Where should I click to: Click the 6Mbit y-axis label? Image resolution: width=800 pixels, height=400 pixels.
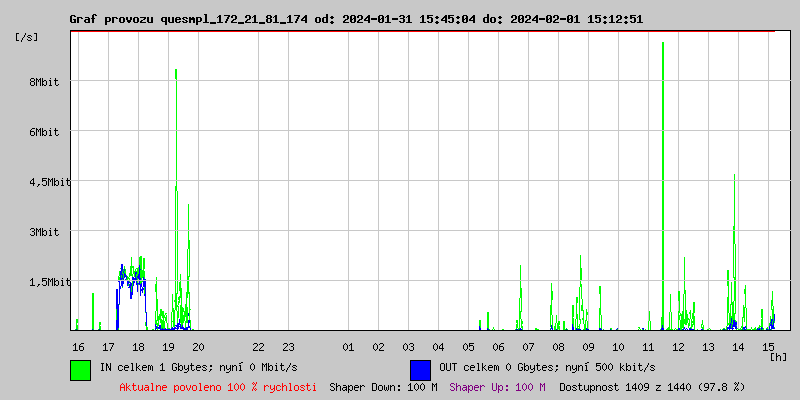pos(44,132)
